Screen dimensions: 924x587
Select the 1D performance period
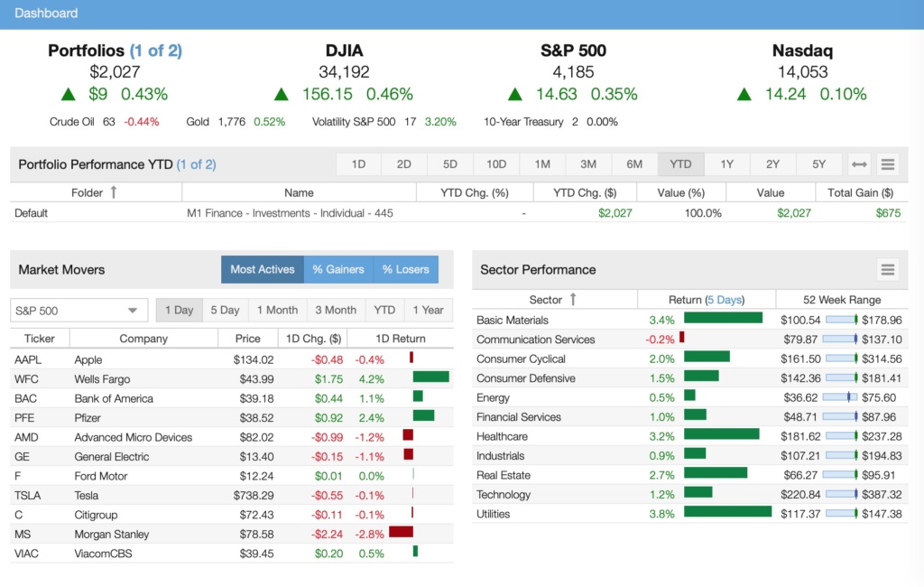pos(358,164)
